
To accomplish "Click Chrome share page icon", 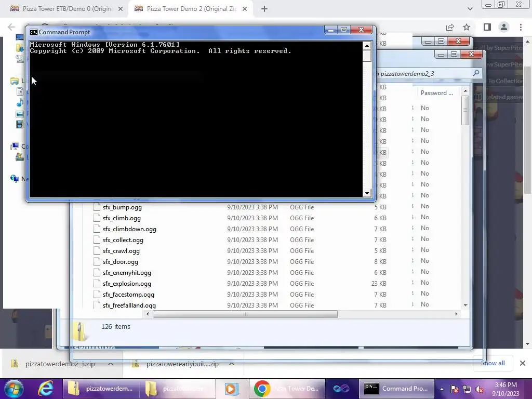I will click(450, 27).
